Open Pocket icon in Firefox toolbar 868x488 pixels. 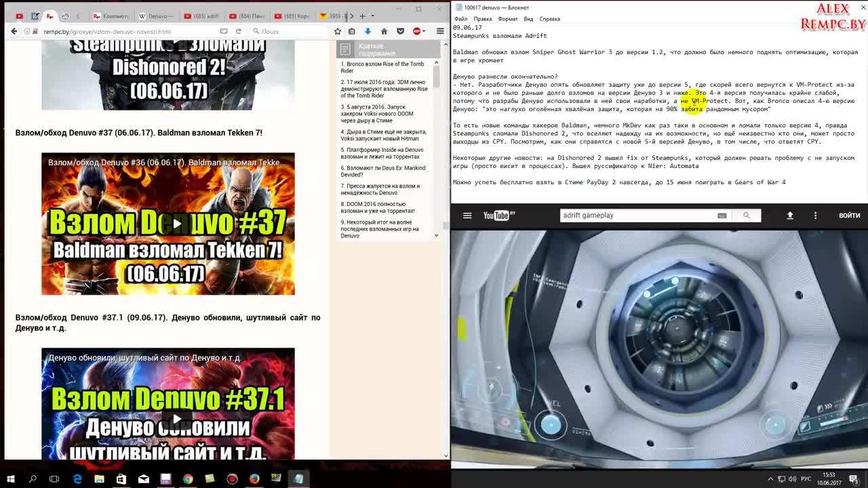(400, 31)
